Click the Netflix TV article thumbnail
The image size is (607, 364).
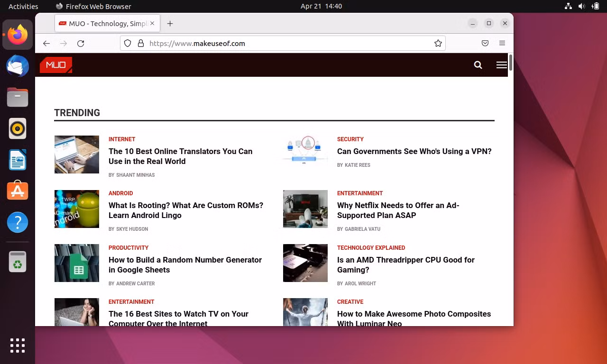(305, 209)
